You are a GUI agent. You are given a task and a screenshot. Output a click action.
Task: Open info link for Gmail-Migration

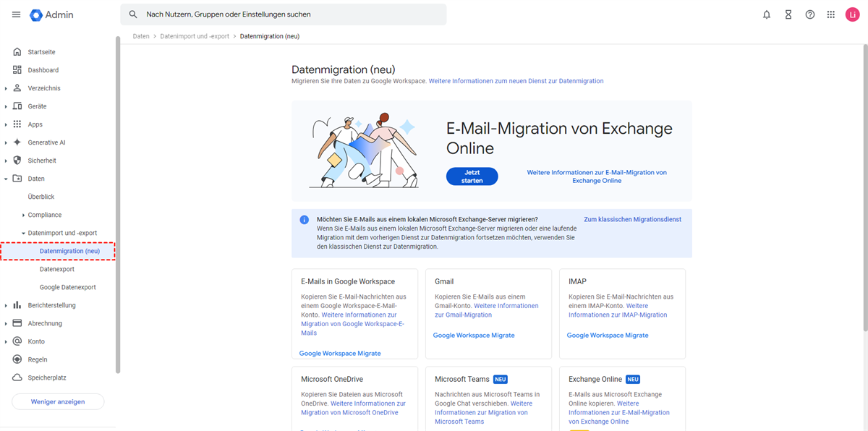(x=486, y=310)
